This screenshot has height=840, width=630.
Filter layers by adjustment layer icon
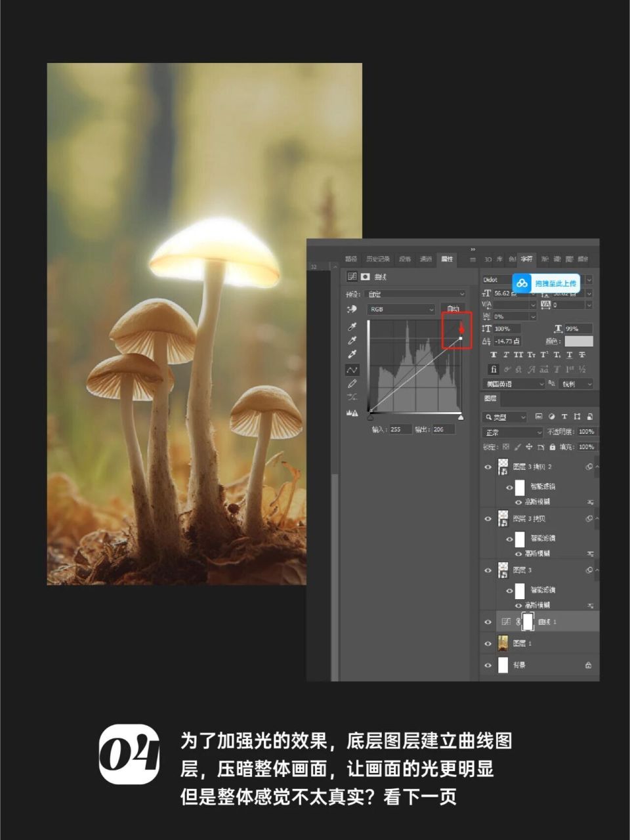click(x=551, y=417)
